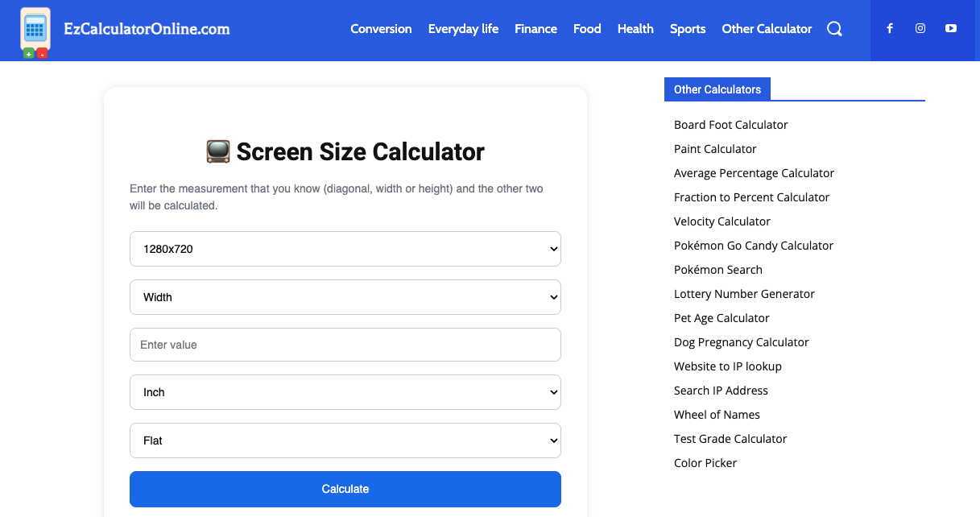Open the Width measurement dropdown
Viewport: 980px width, 517px height.
point(345,297)
